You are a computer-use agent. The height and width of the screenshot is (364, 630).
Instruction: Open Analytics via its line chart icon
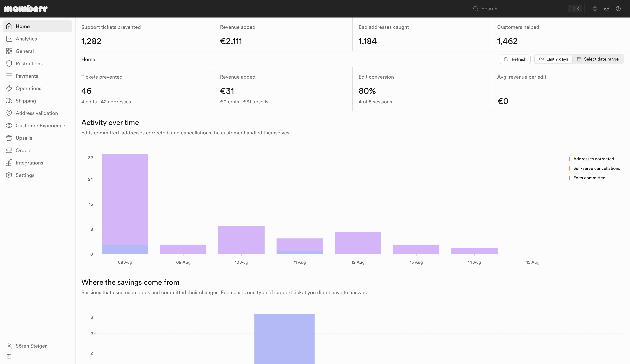(9, 39)
